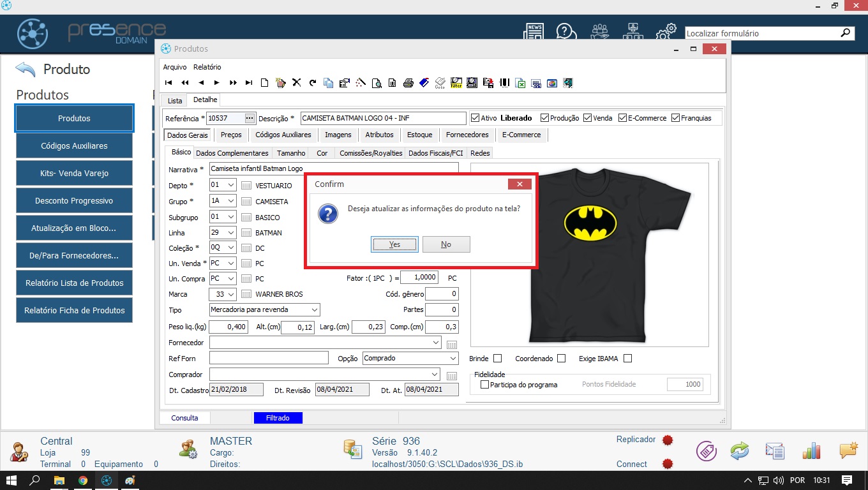Open the Fornecedor dropdown list

[x=436, y=343]
